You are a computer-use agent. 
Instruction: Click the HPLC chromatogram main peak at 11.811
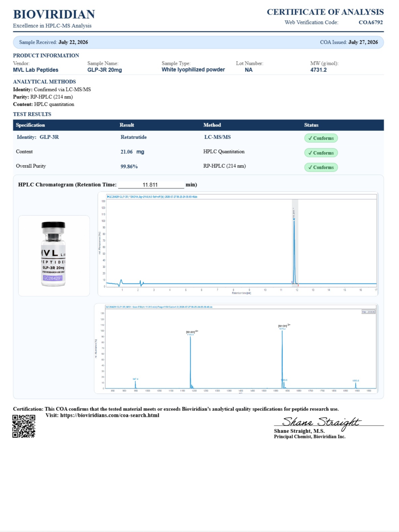294,252
